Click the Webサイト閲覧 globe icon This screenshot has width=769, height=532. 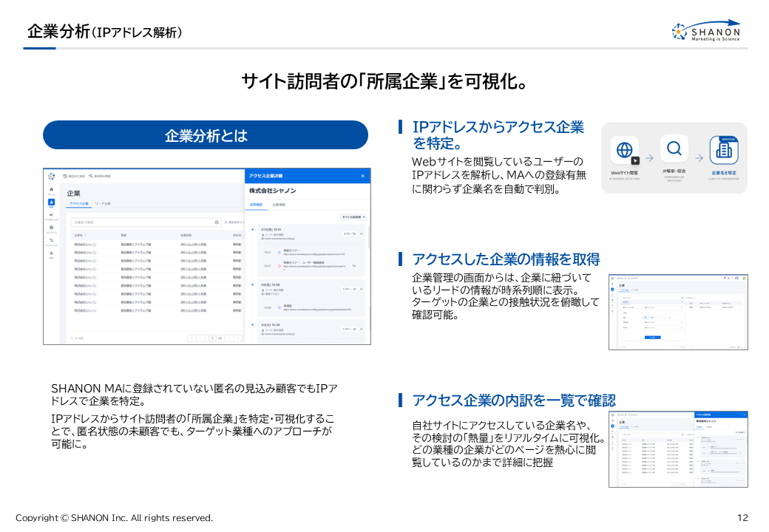click(x=624, y=150)
